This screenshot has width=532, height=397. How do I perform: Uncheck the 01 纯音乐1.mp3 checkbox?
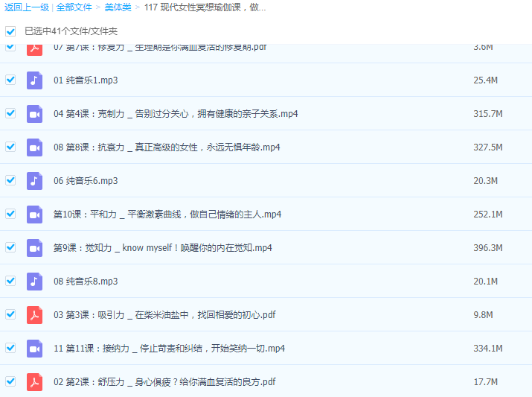pos(10,80)
